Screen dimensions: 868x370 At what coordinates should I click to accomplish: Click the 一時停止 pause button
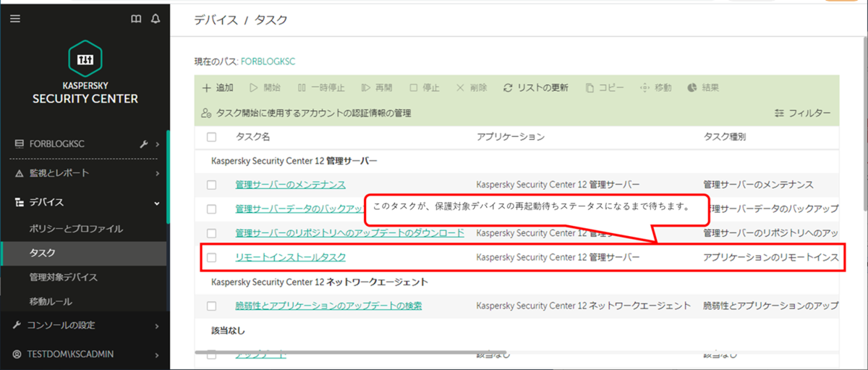[x=320, y=88]
